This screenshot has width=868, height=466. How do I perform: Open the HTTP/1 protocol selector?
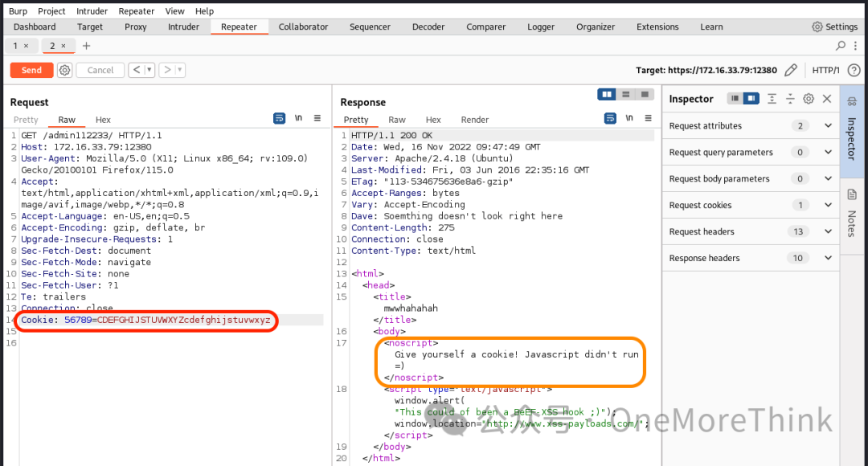point(825,70)
